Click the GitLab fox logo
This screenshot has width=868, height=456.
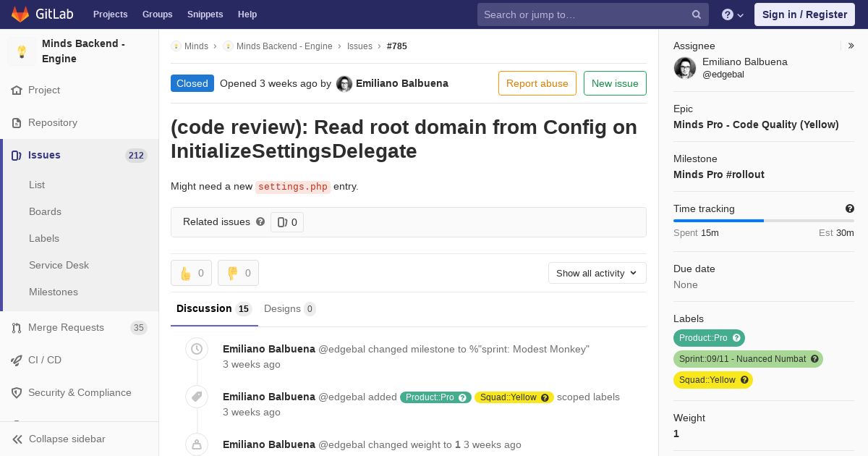[20, 14]
